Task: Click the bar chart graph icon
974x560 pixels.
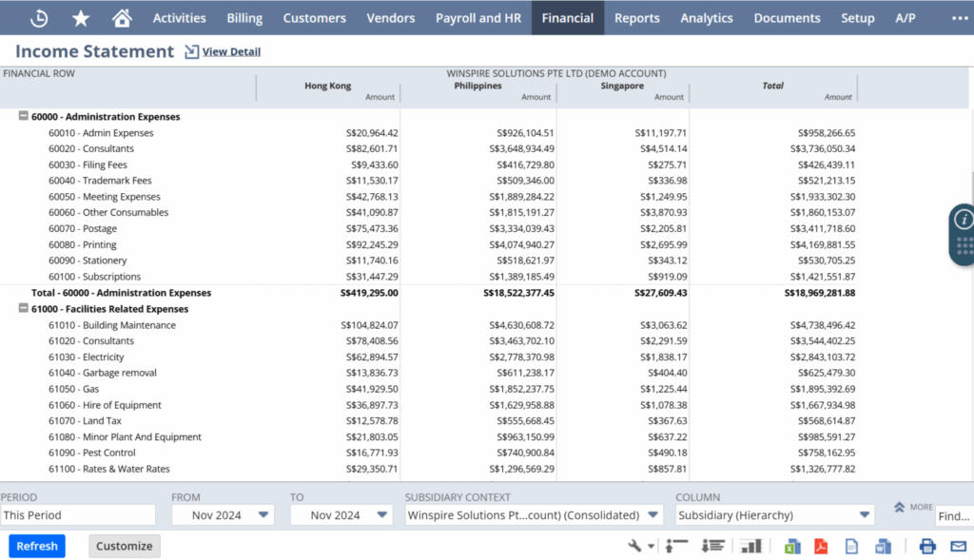Action: (x=751, y=546)
